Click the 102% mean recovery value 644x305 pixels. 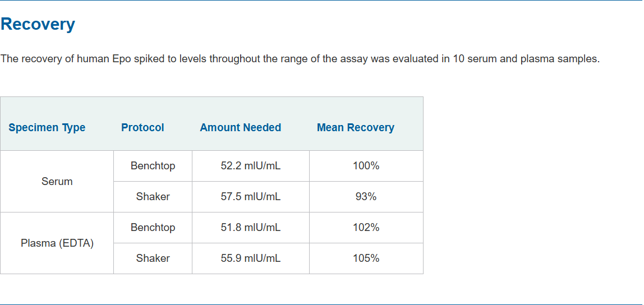[x=366, y=228]
